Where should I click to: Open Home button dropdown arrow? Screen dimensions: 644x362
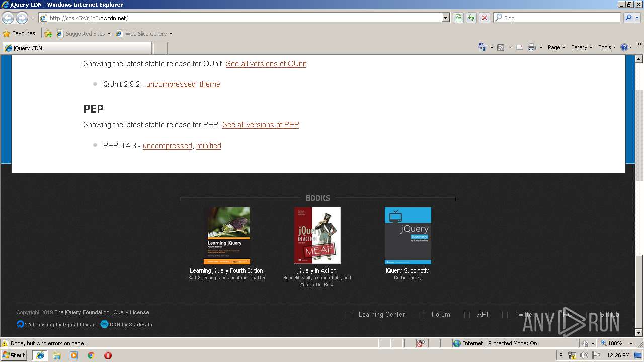point(492,47)
